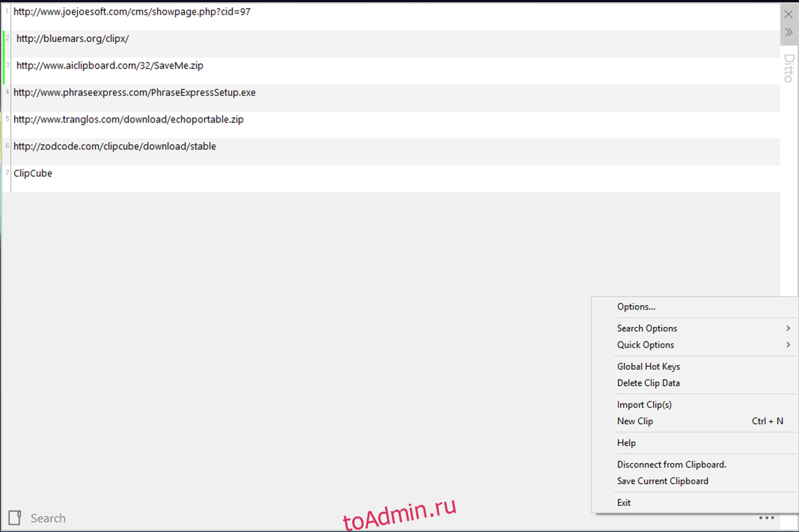
Task: Select the joejoesoft.com showpage clip
Action: [x=392, y=17]
